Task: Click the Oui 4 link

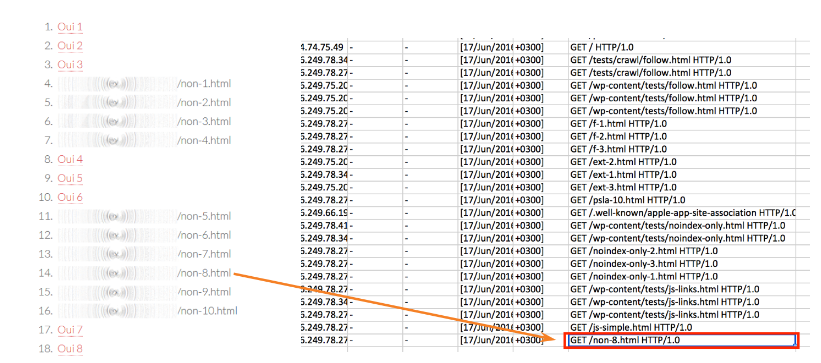Action: (70, 159)
